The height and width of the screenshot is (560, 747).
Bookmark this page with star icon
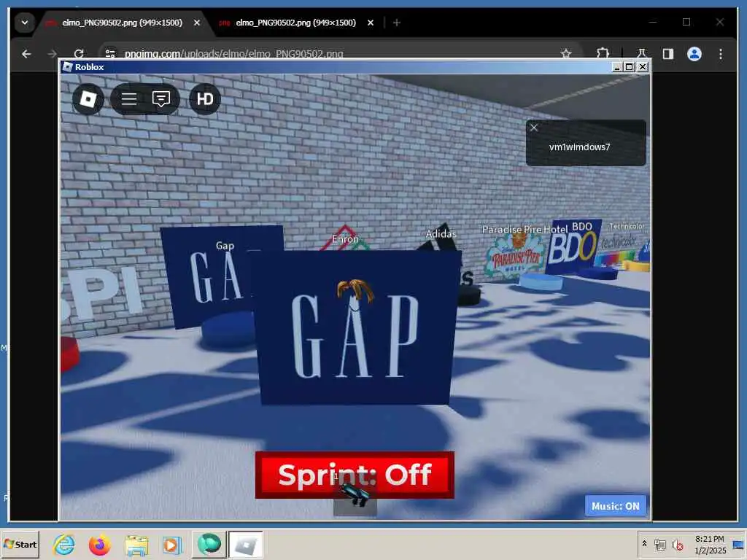click(566, 54)
